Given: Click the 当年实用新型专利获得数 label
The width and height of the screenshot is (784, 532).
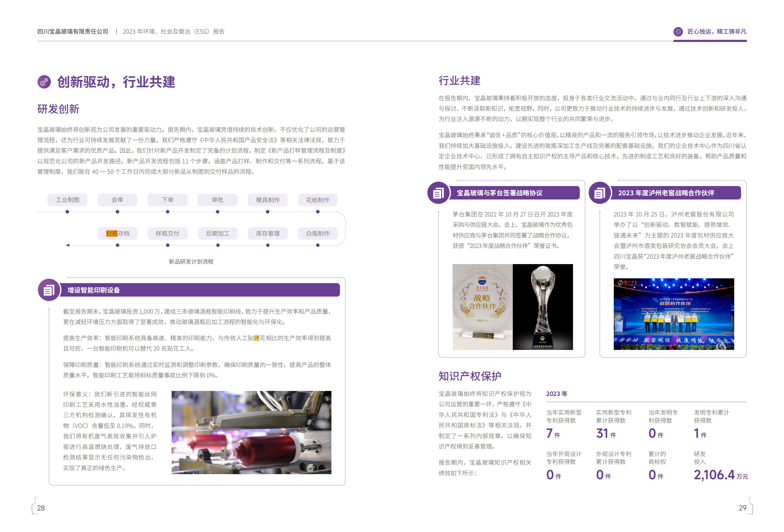Looking at the screenshot, I should point(564,416).
